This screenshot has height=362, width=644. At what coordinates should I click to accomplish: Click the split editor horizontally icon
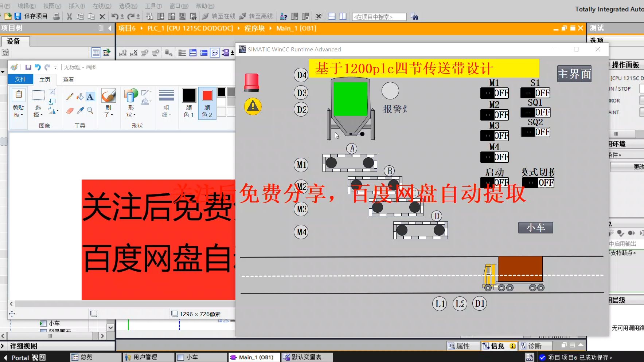332,16
